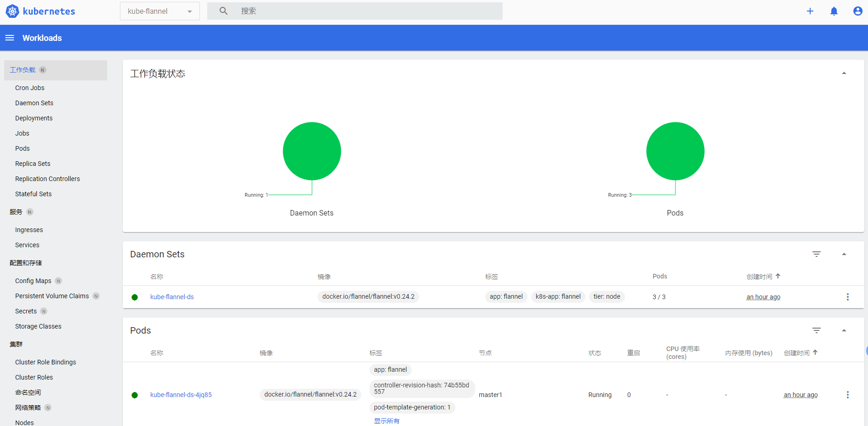
Task: Open actions menu for kube-flannel-ds row
Action: (848, 297)
